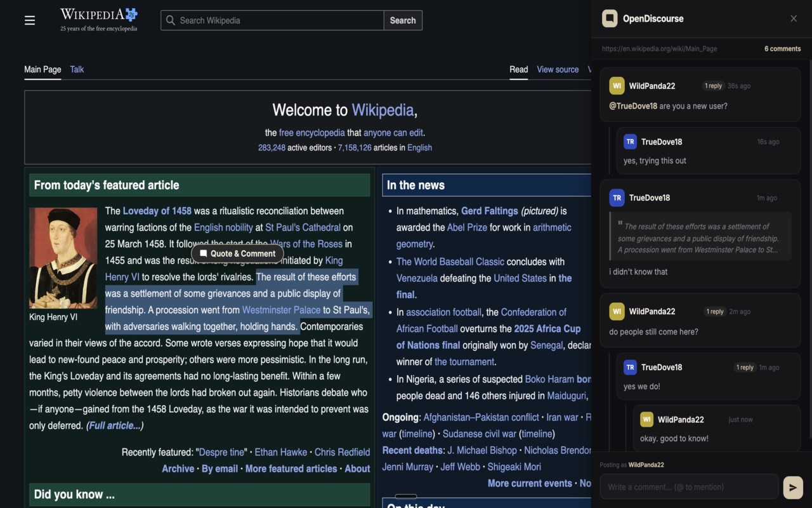
Task: Focus the Search Wikipedia field
Action: click(x=272, y=20)
